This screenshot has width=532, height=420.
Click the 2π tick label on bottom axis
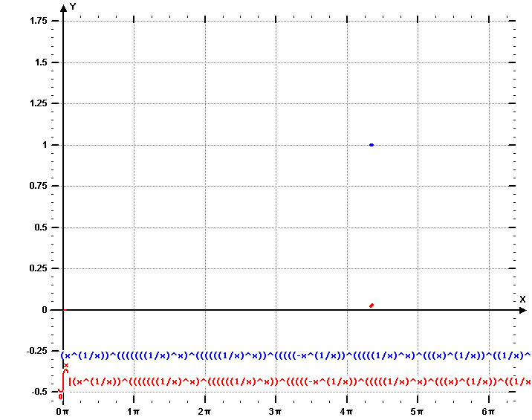pos(204,410)
